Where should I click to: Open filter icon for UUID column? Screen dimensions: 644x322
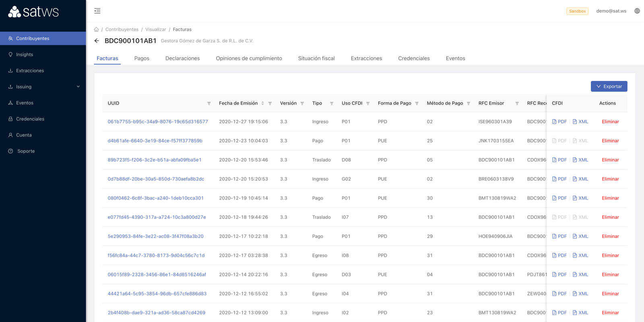point(209,103)
